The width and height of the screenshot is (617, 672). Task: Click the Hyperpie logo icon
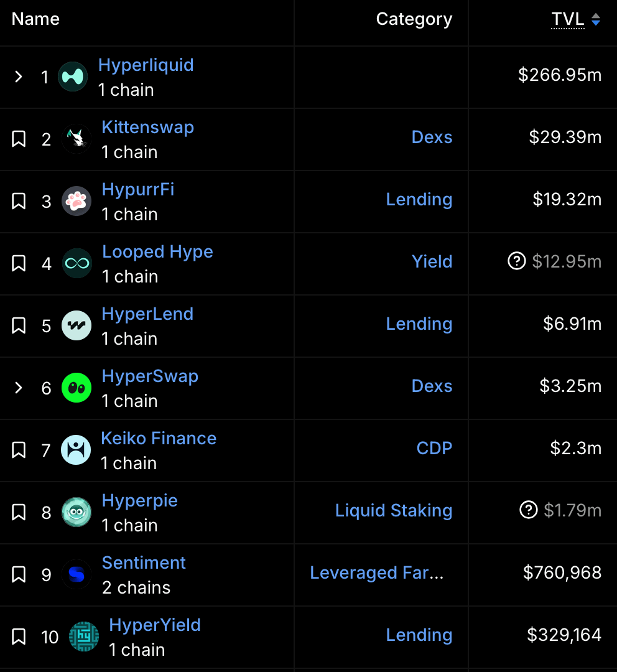(77, 512)
